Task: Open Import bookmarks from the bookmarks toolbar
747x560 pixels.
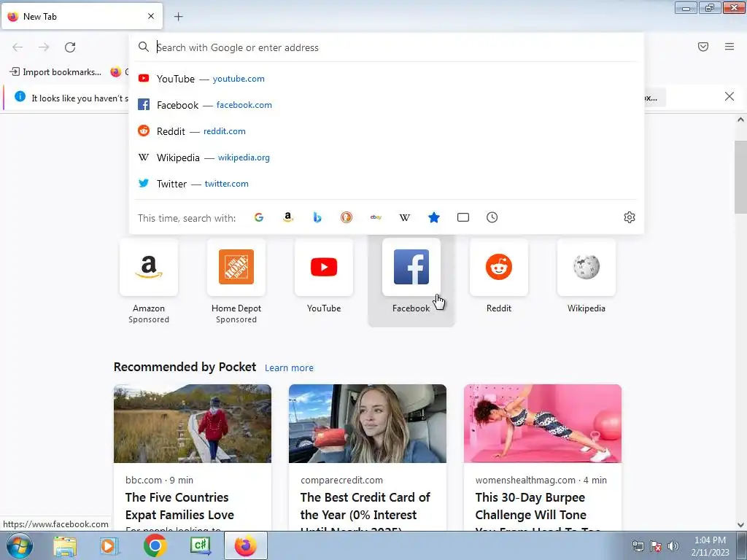Action: click(x=55, y=72)
